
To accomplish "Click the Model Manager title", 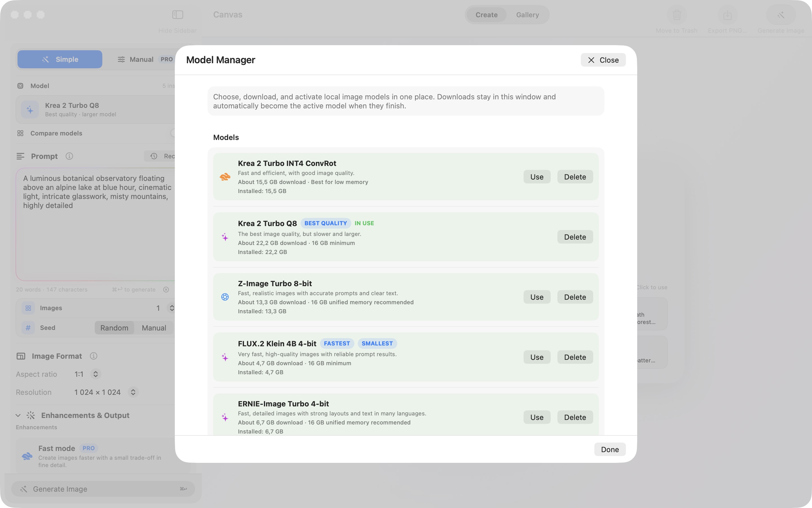I will click(x=221, y=60).
